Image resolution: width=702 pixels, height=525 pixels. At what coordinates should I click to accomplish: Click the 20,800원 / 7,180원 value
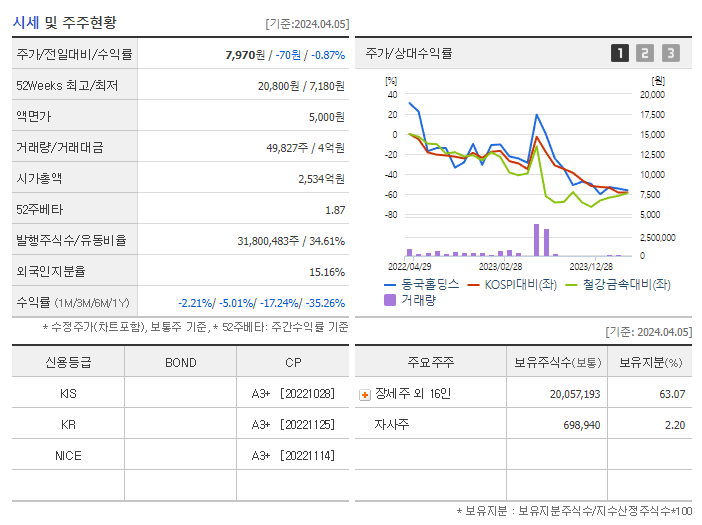point(301,86)
